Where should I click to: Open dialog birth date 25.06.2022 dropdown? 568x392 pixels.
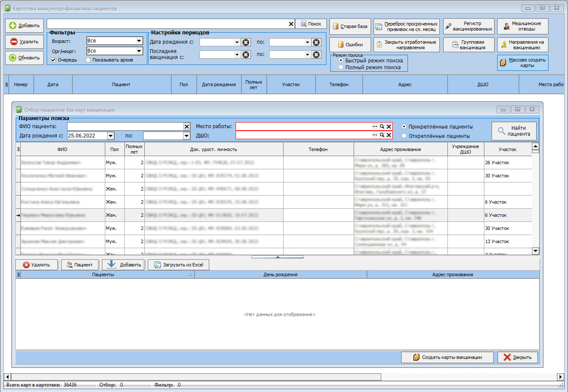tap(111, 135)
